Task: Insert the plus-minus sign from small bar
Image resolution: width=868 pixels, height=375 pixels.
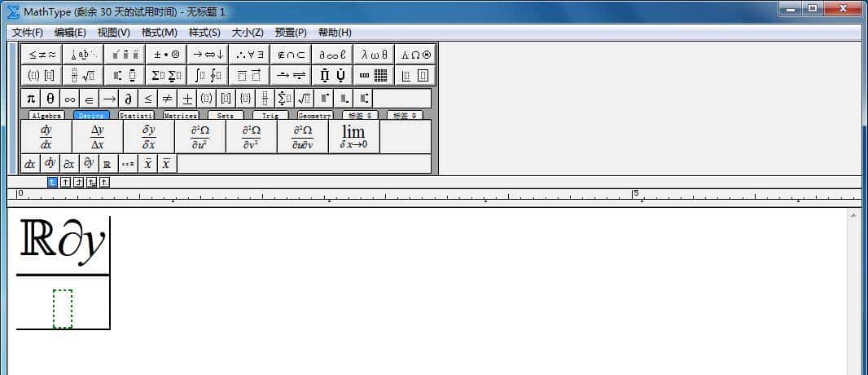Action: tap(187, 99)
